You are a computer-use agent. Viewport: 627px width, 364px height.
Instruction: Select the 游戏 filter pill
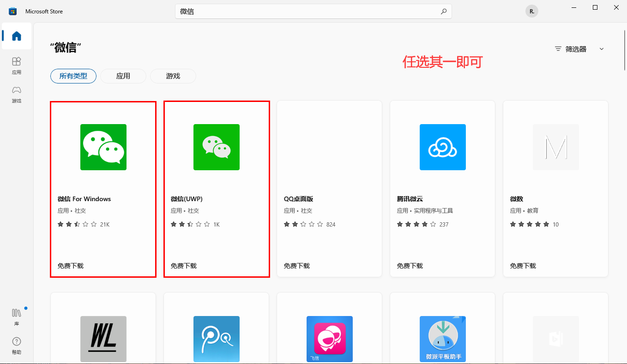[173, 76]
